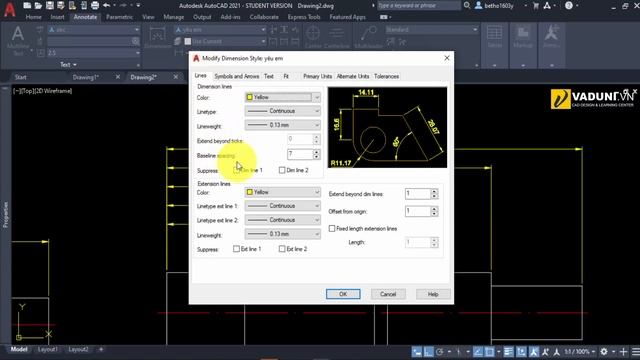Click the customization hamburger icon in status bar

tap(636, 351)
